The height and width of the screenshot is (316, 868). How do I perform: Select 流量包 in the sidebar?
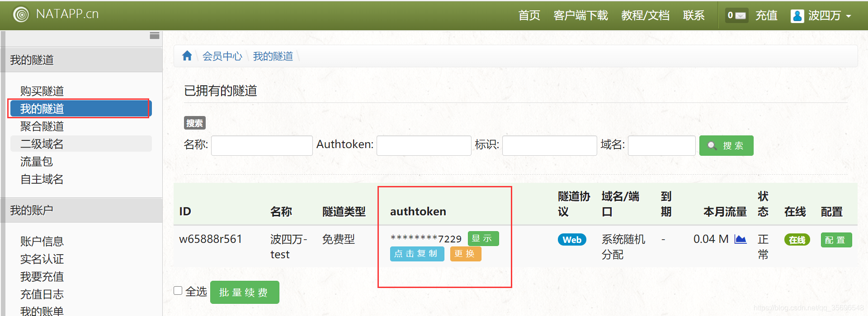(37, 162)
